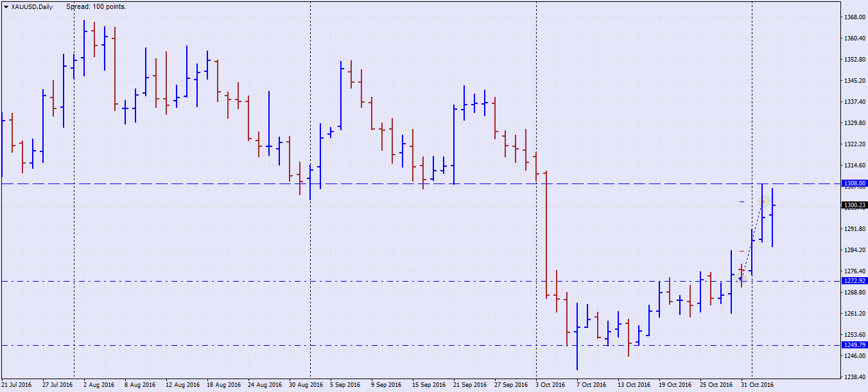Click the 1268.80 price axis value

[x=855, y=293]
